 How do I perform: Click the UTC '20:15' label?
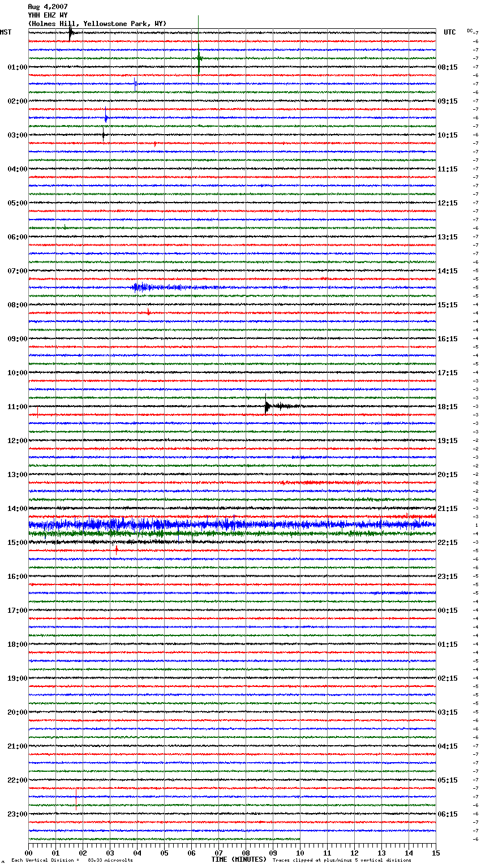pos(448,475)
